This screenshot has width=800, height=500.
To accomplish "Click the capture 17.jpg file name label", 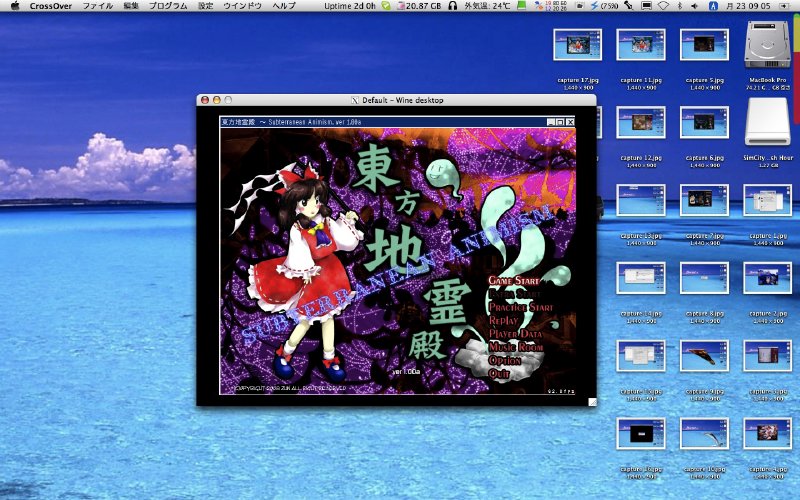I will (578, 80).
